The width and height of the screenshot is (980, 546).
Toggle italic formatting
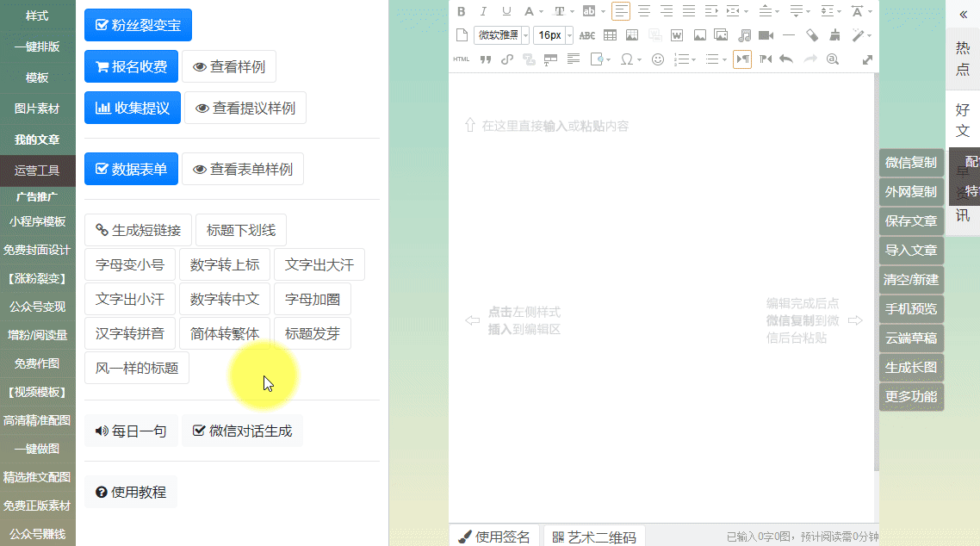484,11
